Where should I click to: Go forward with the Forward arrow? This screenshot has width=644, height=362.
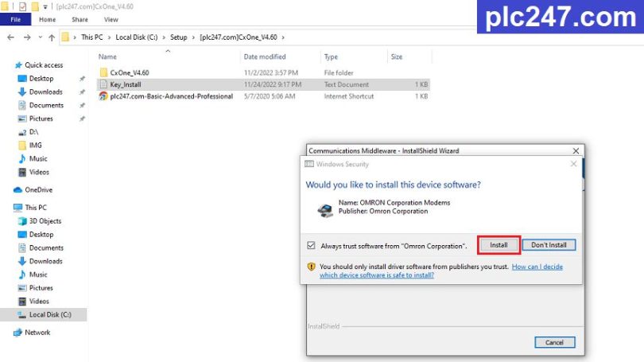(27, 37)
